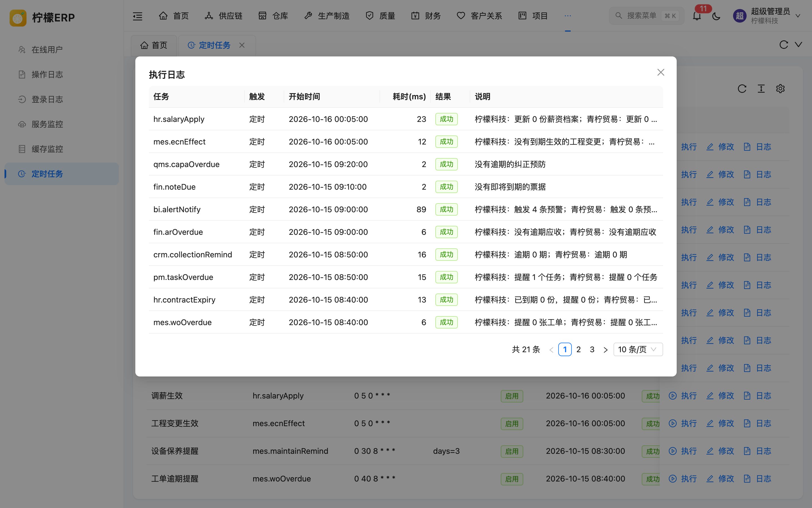Click hr.salaryApply in the log table

click(x=179, y=119)
